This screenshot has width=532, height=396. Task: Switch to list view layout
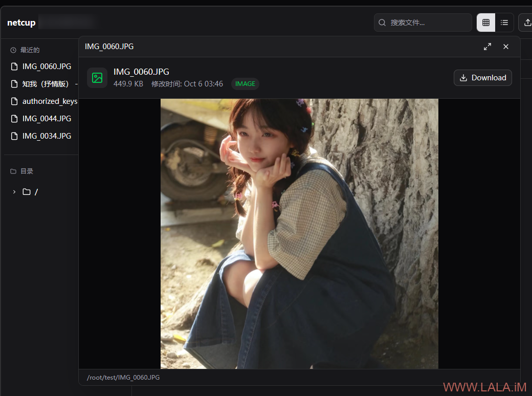pyautogui.click(x=504, y=23)
